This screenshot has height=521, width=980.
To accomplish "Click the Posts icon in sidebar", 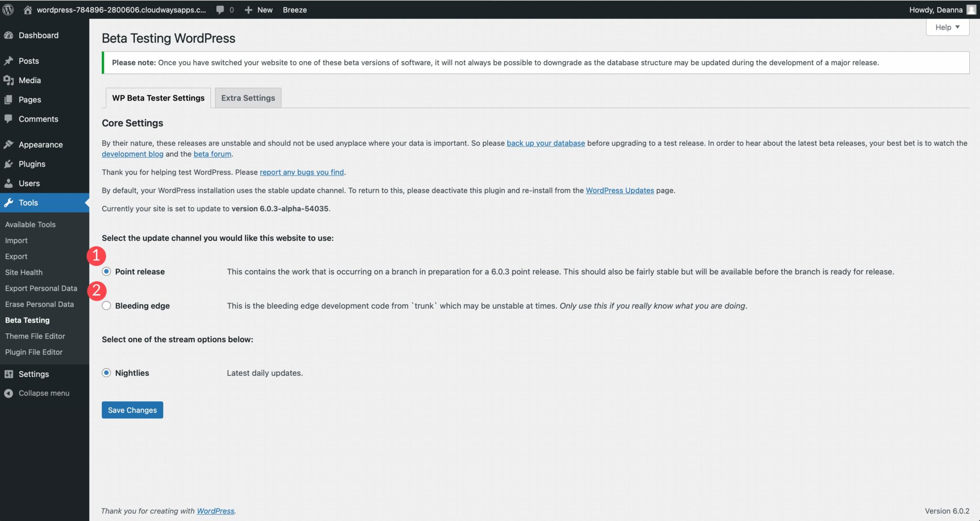I will (11, 60).
